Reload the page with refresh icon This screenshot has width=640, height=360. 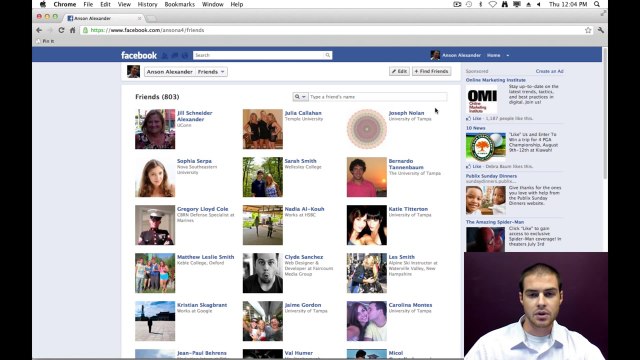(61, 30)
